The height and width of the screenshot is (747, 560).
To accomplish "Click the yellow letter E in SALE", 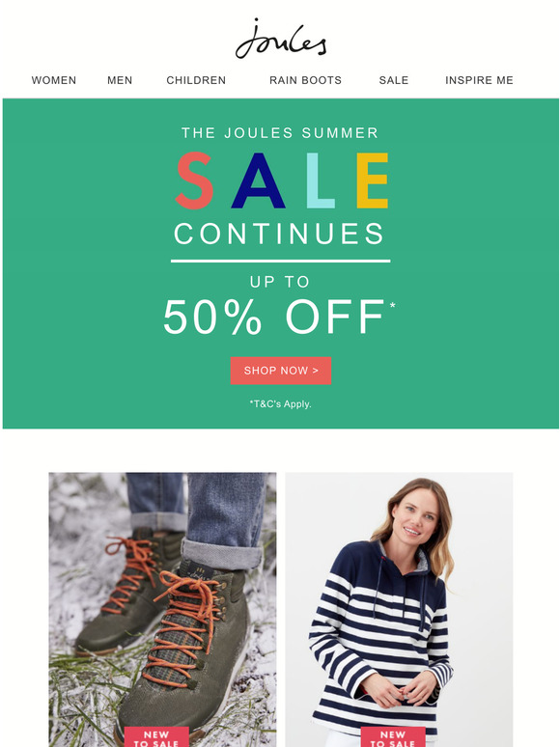I will coord(373,180).
